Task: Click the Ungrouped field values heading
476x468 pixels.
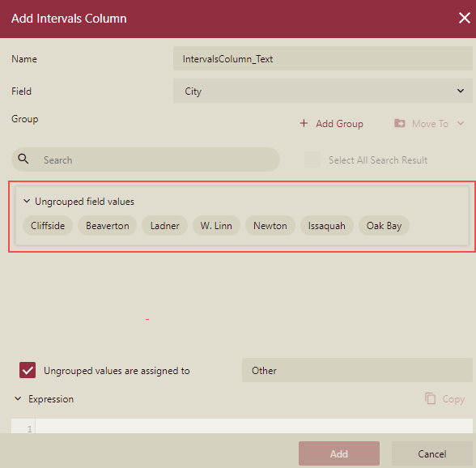Action: 84,202
